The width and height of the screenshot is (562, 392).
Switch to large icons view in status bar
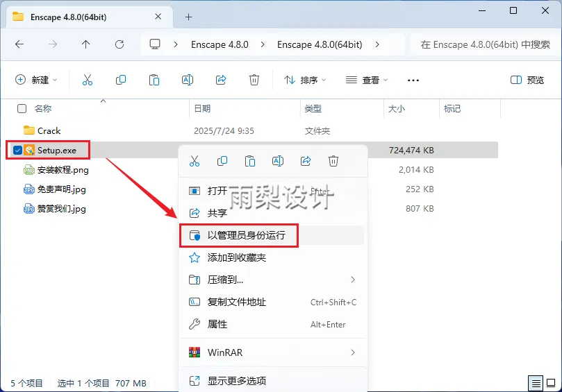(x=551, y=384)
